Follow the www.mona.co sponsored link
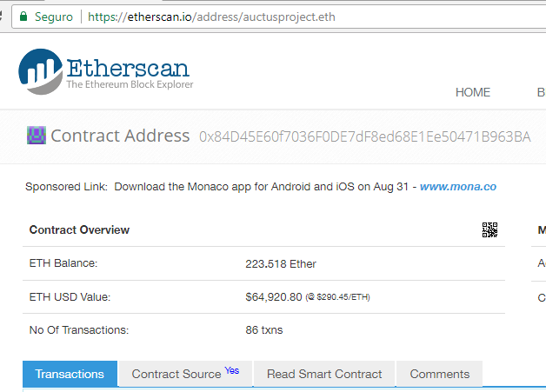The width and height of the screenshot is (546, 392). 458,187
